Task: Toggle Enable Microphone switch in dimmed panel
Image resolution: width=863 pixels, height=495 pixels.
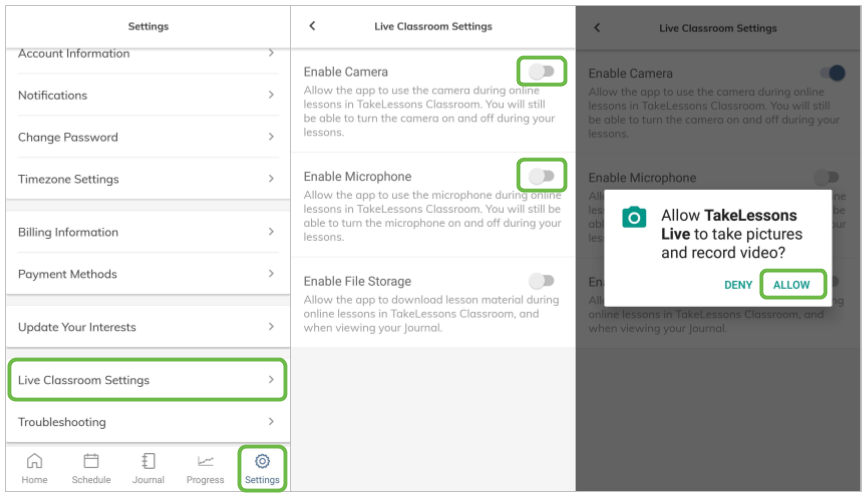Action: [826, 177]
